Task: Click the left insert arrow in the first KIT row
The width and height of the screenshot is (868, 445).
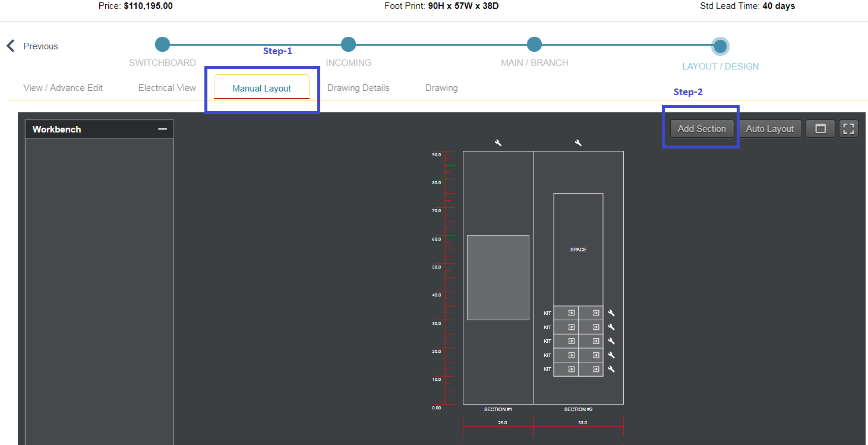Action: [x=571, y=313]
